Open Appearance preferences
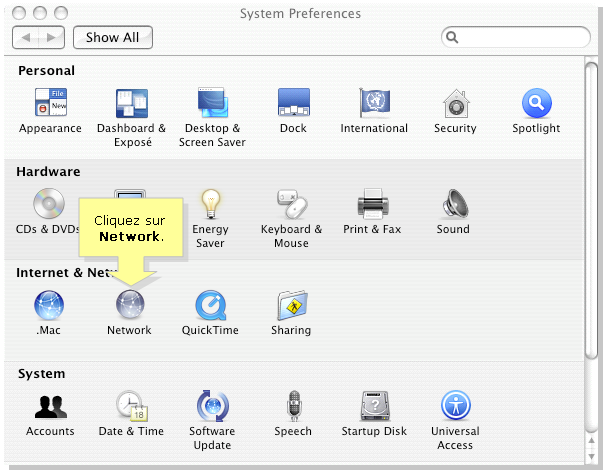606x472 pixels. click(50, 104)
